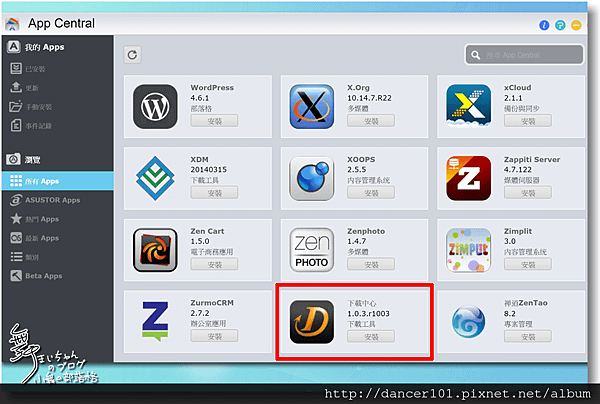Install ZurmoCRM with its button
600x404 pixels.
tap(214, 336)
